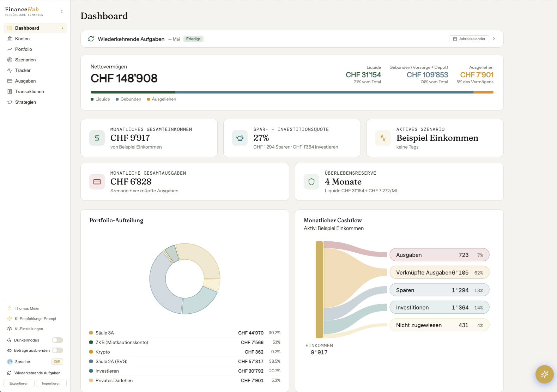Viewport: 557px width, 392px height.
Task: Click the Ausgaben credit card sidebar icon
Action: 10,81
